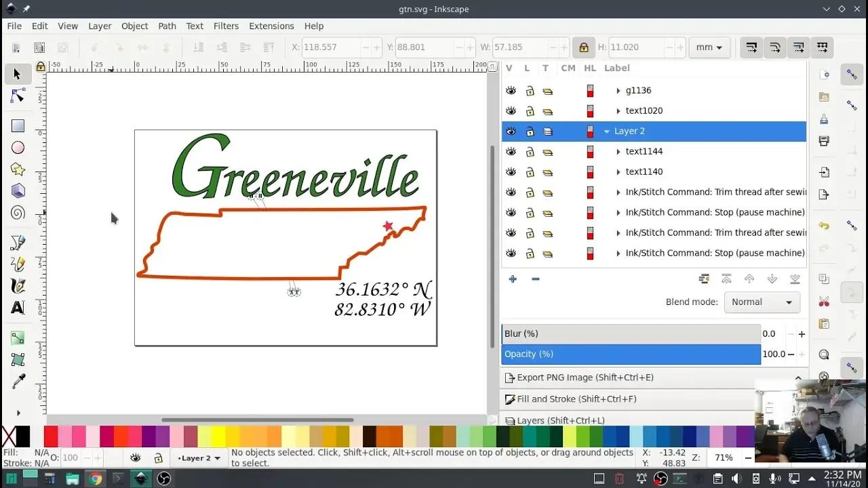Open the Extensions menu
This screenshot has height=488, width=868.
click(271, 26)
